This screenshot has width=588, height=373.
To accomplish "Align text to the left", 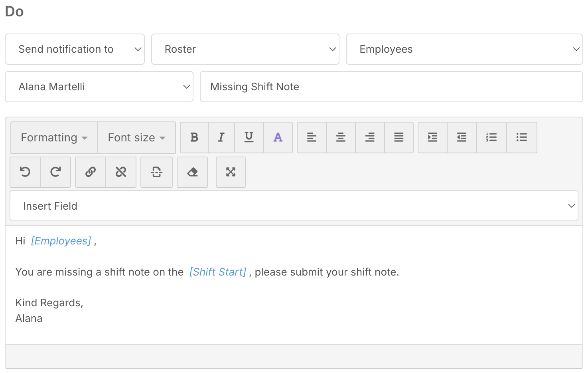I will point(312,137).
